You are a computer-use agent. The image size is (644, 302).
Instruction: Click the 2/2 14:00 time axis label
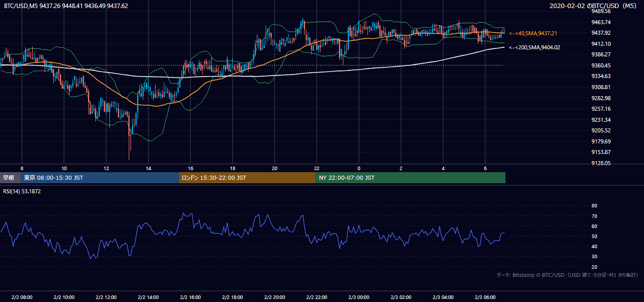click(148, 297)
